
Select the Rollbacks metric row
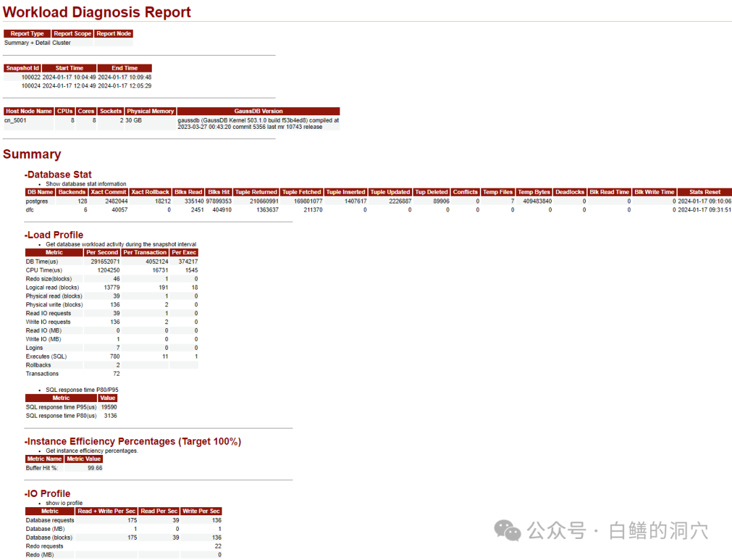coord(112,365)
